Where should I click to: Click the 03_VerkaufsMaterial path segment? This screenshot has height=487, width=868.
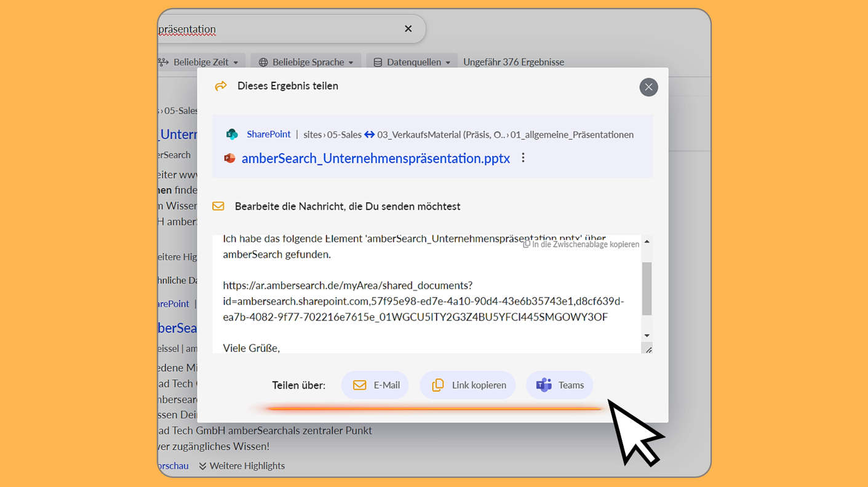coord(441,135)
